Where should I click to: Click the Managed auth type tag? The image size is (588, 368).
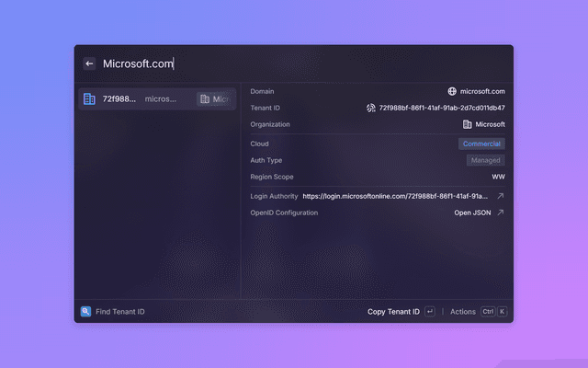pos(486,160)
